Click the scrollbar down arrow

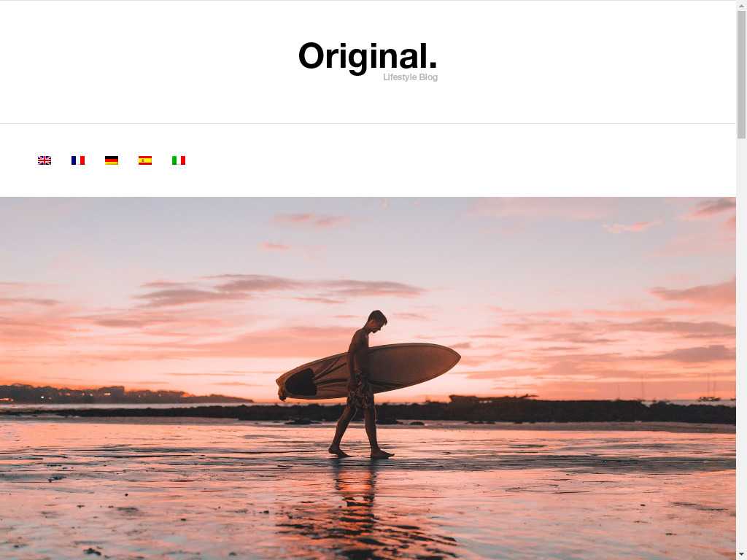click(741, 556)
